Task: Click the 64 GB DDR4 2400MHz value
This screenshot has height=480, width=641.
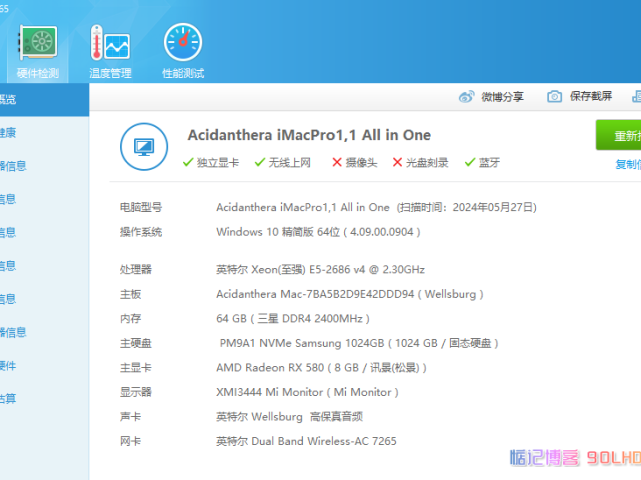Action: click(x=293, y=319)
